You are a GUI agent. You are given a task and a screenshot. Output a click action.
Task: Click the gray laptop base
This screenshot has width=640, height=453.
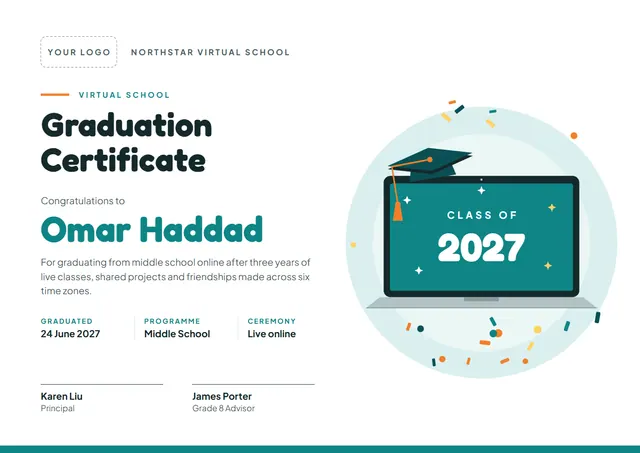pos(481,303)
